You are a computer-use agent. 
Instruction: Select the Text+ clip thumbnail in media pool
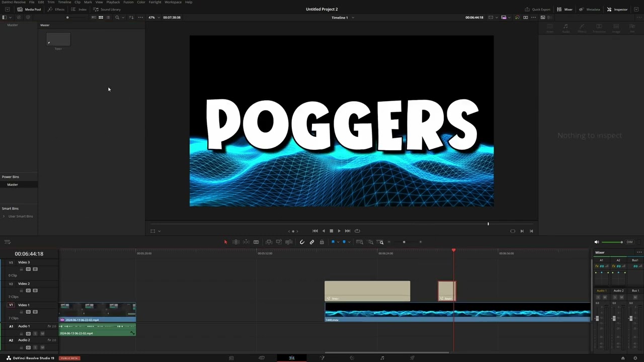pos(58,39)
